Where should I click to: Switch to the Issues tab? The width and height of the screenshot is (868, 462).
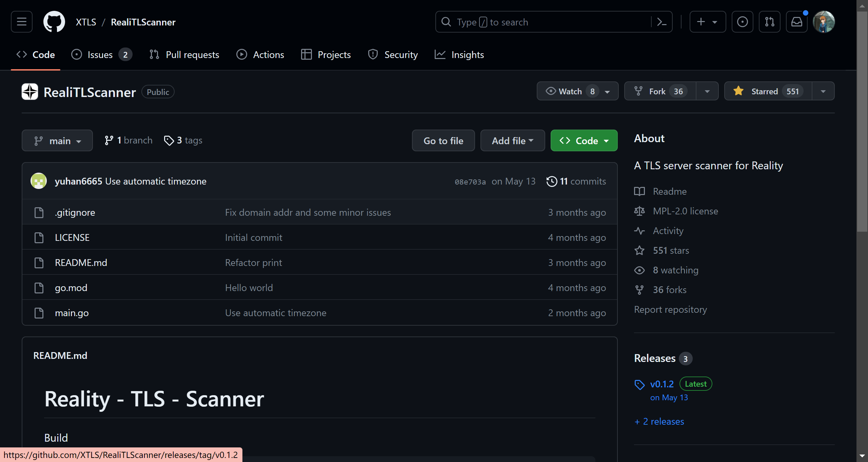(102, 55)
